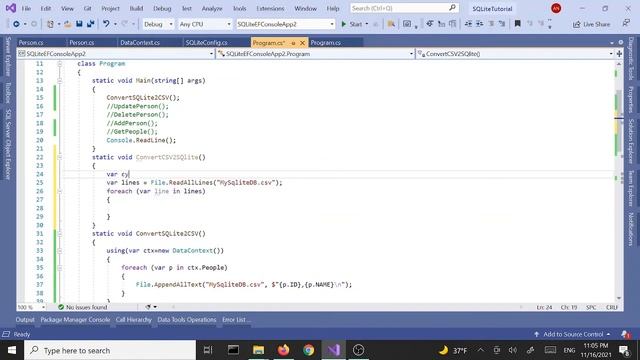
Task: Open the Any CPU platform dropdown
Action: 204,24
